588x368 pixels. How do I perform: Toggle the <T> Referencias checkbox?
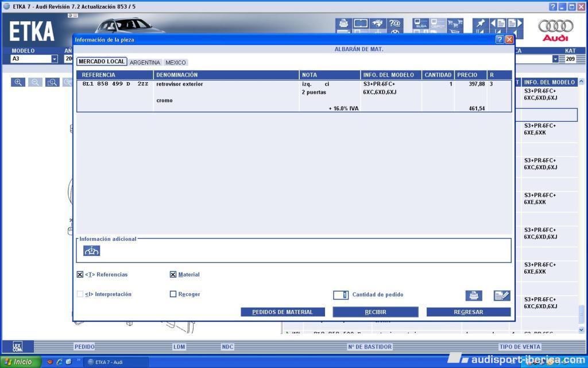point(80,274)
